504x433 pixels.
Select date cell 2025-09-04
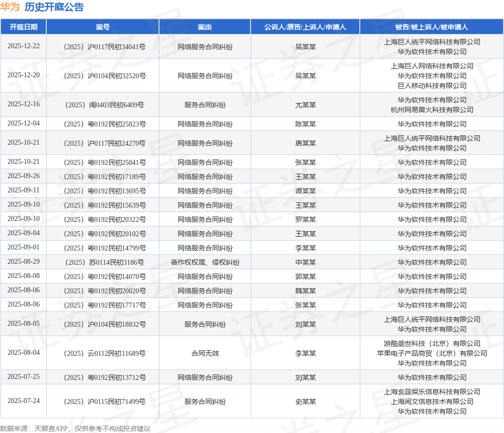click(x=24, y=233)
